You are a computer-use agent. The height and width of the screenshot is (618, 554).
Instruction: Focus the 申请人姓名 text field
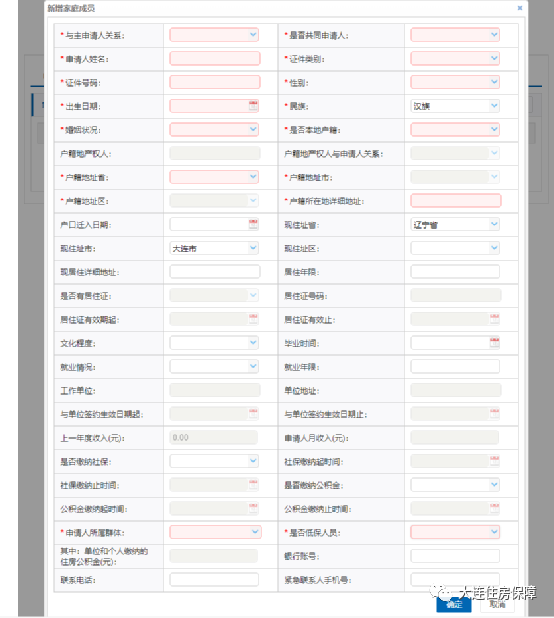coord(215,58)
